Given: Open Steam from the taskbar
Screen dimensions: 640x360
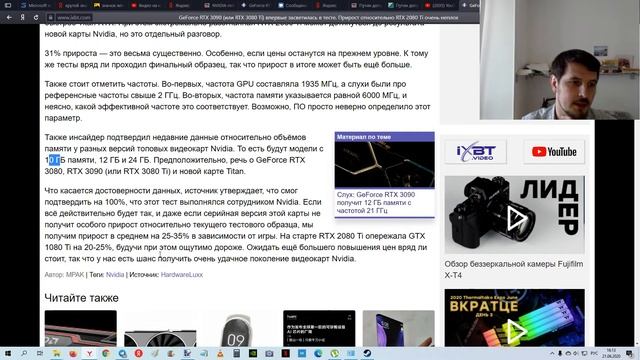Looking at the screenshot, I should 367,353.
